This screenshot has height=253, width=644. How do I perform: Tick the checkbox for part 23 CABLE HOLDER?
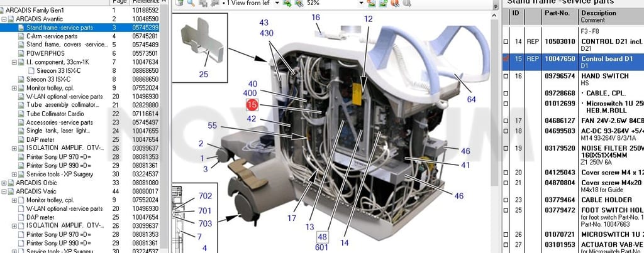point(506,200)
